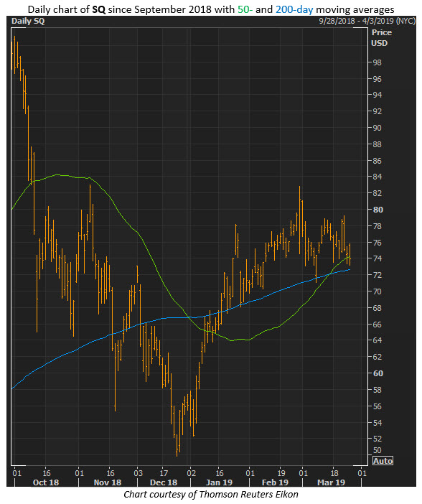Click the 62 price axis label
422x504 pixels.
[x=377, y=357]
